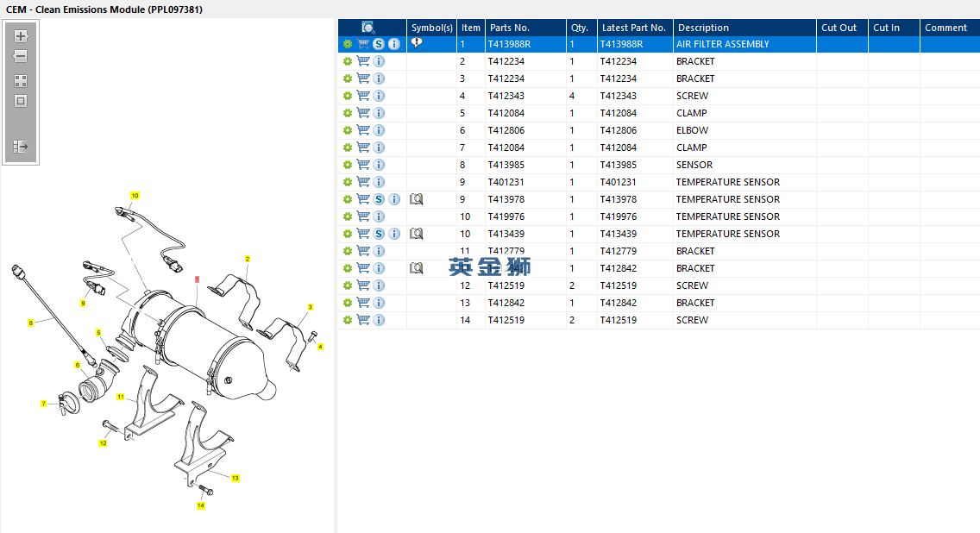This screenshot has height=533, width=980.
Task: Show info for T412806 ELBOW
Action: (x=379, y=130)
